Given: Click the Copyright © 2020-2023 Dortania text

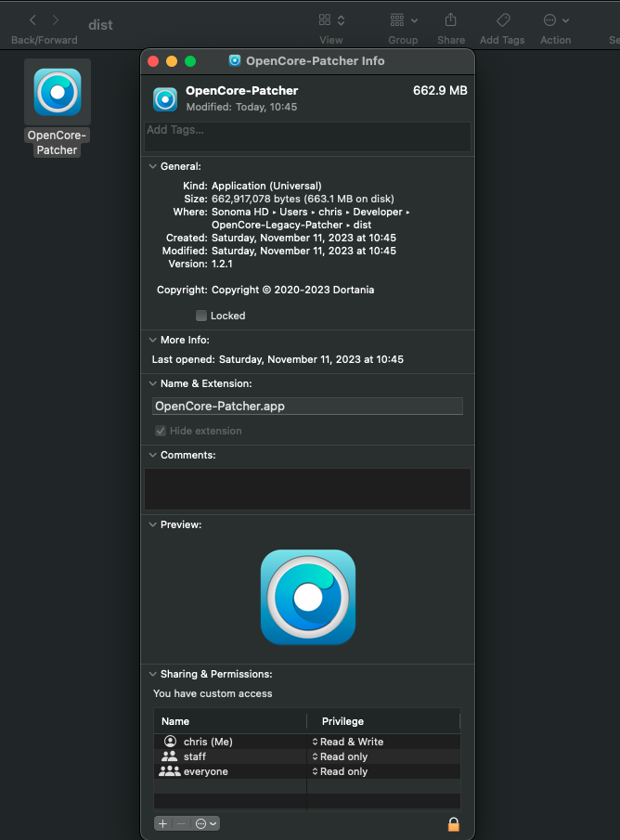Looking at the screenshot, I should (x=292, y=290).
